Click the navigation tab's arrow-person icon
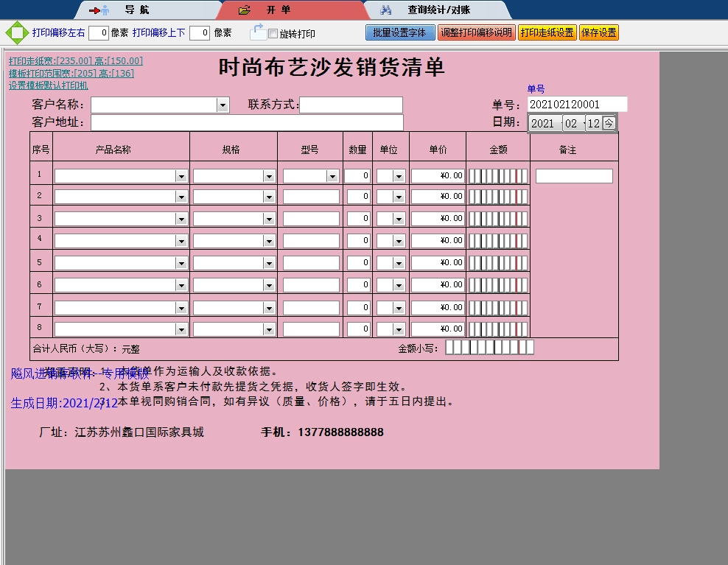 99,10
